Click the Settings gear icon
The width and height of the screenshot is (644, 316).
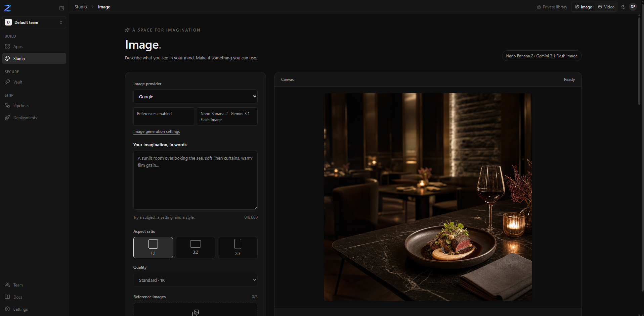tap(7, 309)
